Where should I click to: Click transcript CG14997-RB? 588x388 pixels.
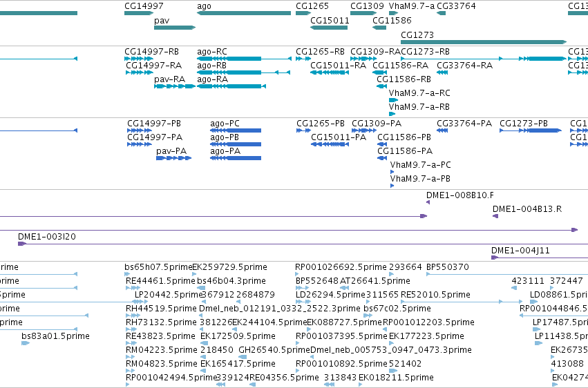(151, 51)
